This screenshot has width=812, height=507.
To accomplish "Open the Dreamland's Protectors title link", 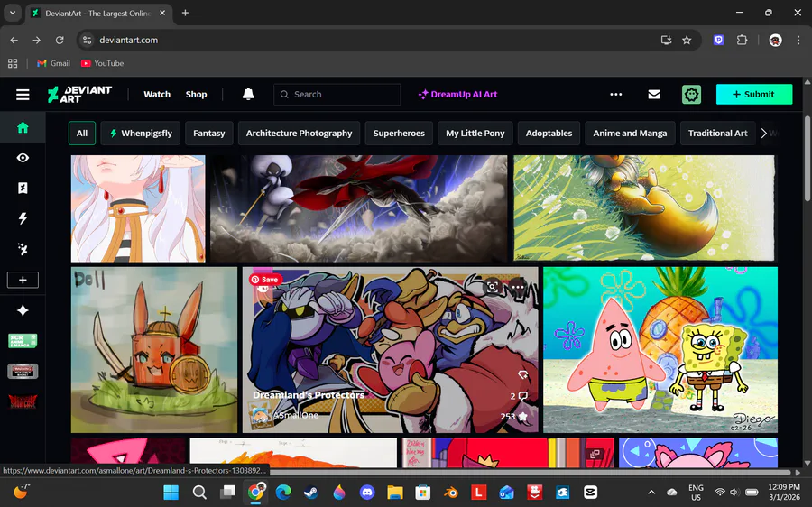I will click(309, 394).
